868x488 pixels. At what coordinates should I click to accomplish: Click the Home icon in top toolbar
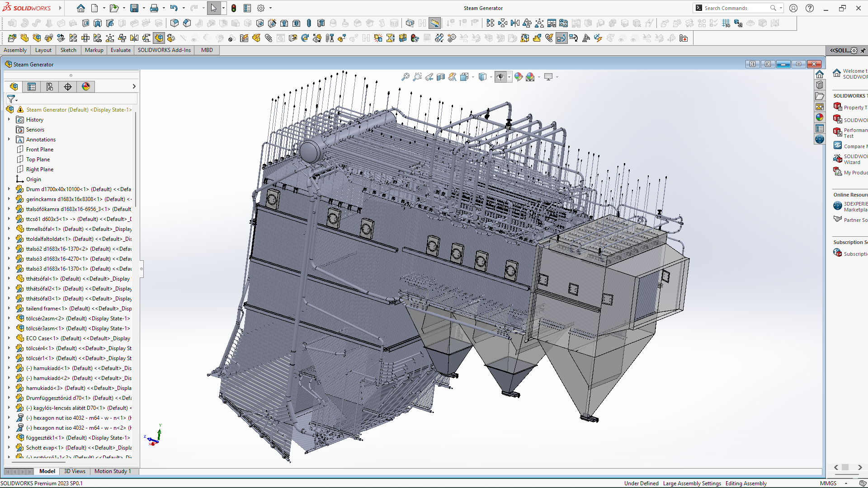click(x=80, y=8)
